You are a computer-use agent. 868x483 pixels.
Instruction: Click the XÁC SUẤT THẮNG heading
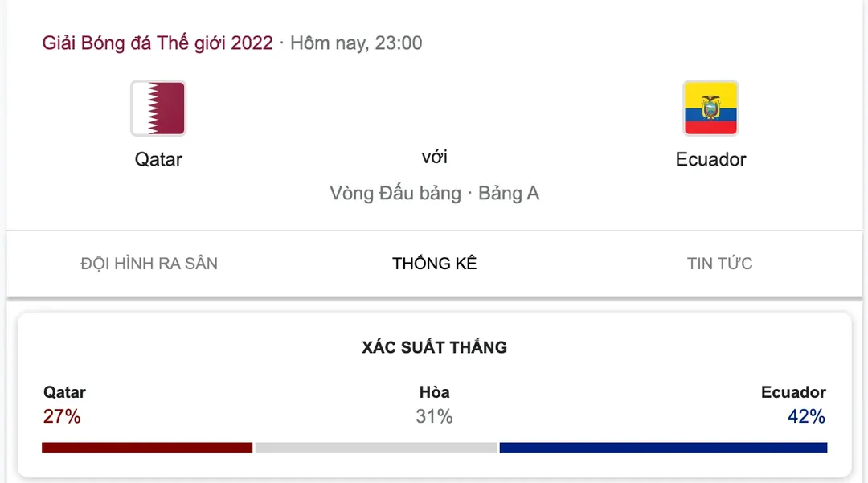(x=434, y=348)
